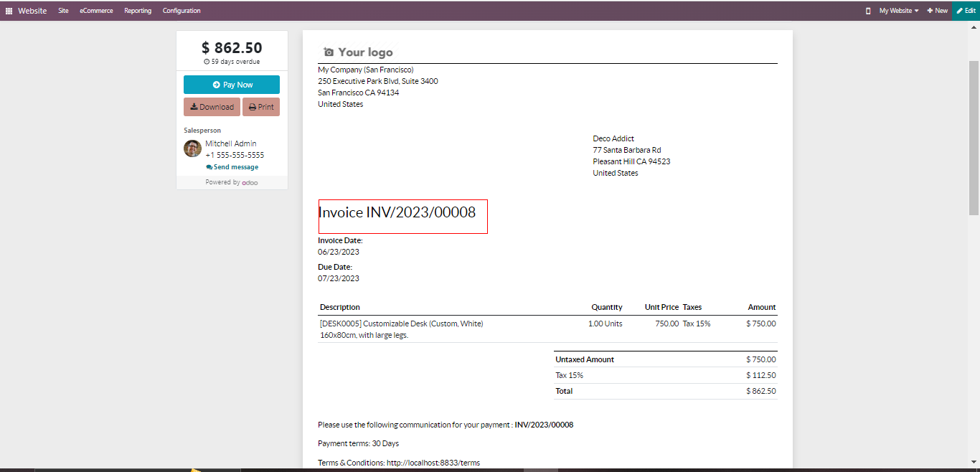Click the mobile preview icon
Image resolution: width=980 pixels, height=472 pixels.
868,11
